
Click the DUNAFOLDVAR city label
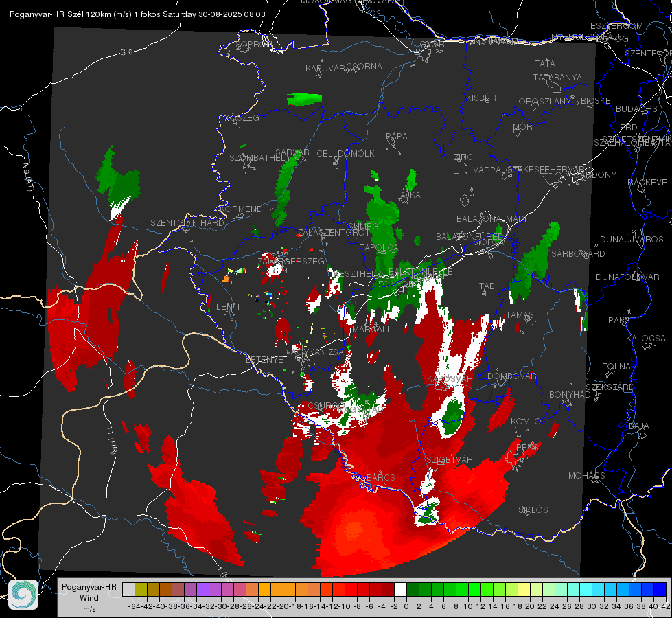(627, 277)
